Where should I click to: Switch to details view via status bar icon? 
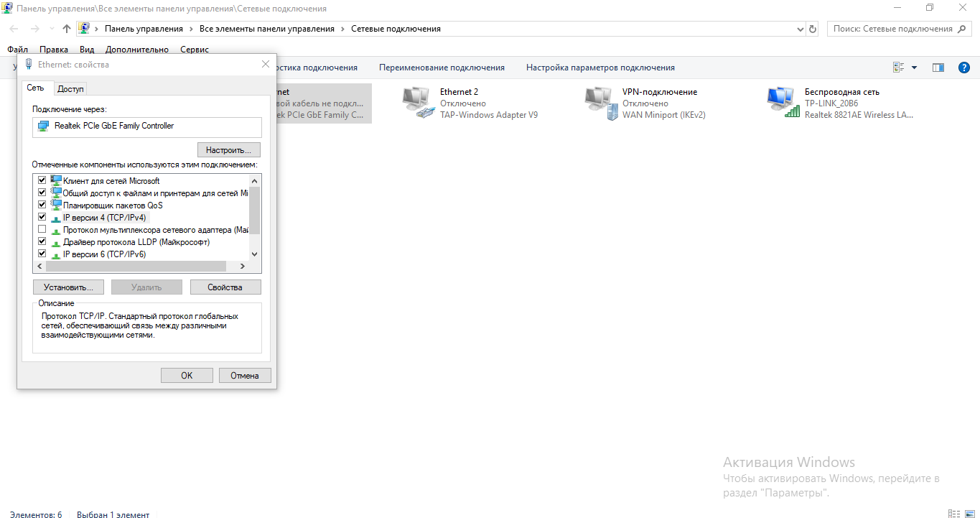tap(953, 513)
